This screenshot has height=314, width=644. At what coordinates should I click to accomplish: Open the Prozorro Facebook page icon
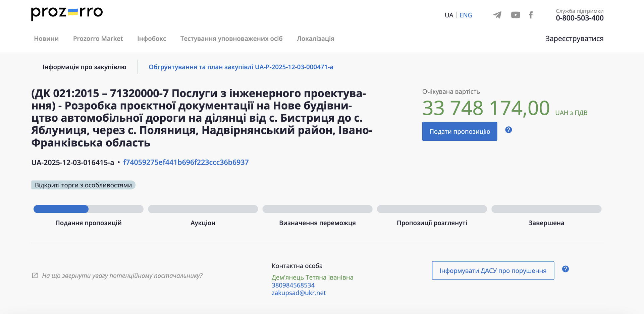point(531,15)
